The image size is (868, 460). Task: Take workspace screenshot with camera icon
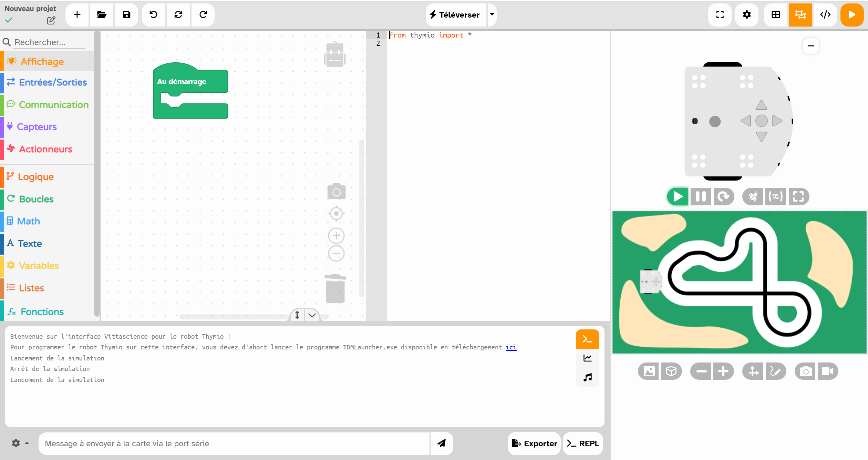(x=337, y=192)
